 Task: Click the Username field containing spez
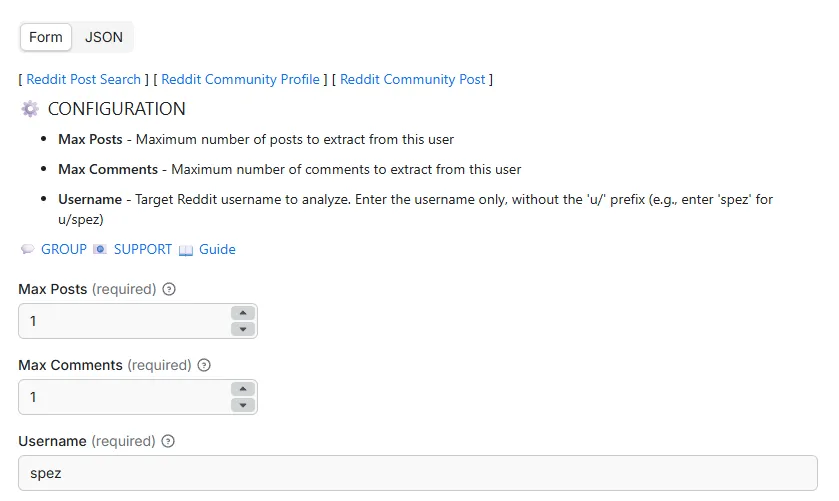coord(418,473)
